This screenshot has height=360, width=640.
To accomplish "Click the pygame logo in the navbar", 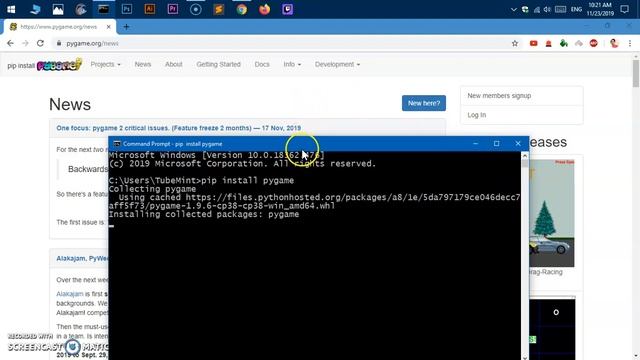I will pyautogui.click(x=60, y=64).
